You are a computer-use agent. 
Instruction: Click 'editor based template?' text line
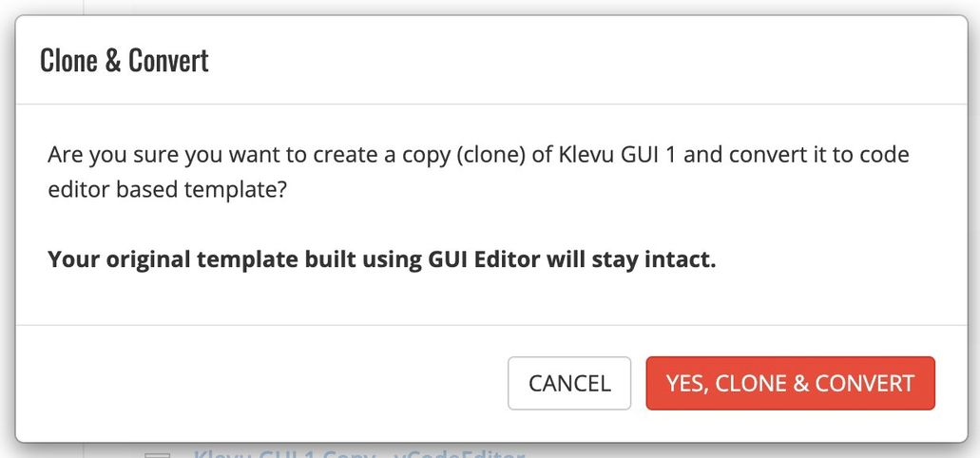point(167,190)
